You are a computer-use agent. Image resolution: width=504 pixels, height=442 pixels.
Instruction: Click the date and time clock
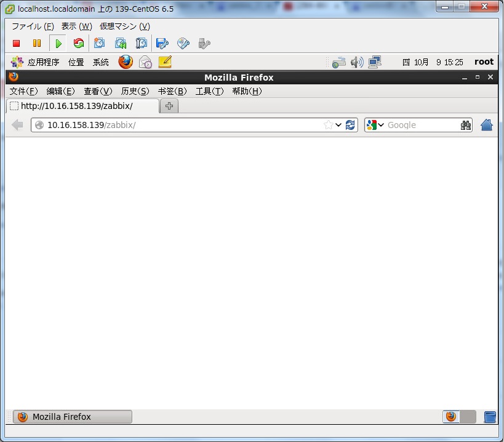[x=433, y=62]
